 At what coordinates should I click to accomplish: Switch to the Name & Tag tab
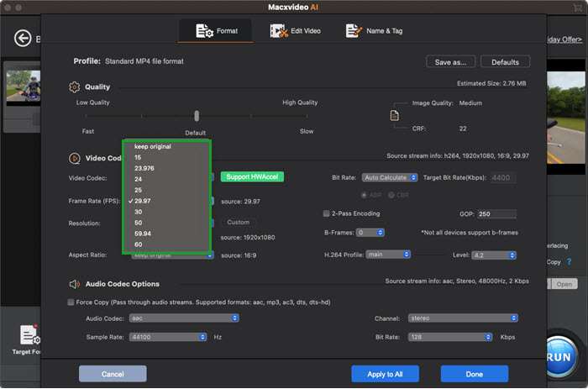(374, 31)
